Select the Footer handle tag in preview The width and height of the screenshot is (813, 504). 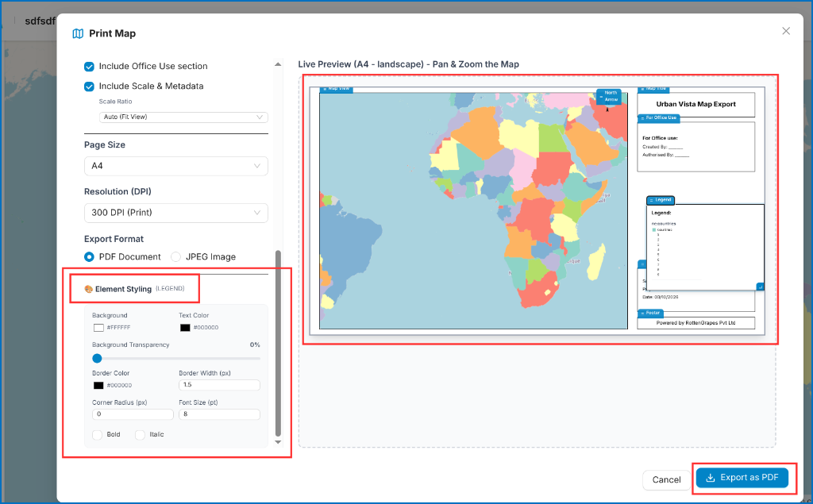coord(650,313)
